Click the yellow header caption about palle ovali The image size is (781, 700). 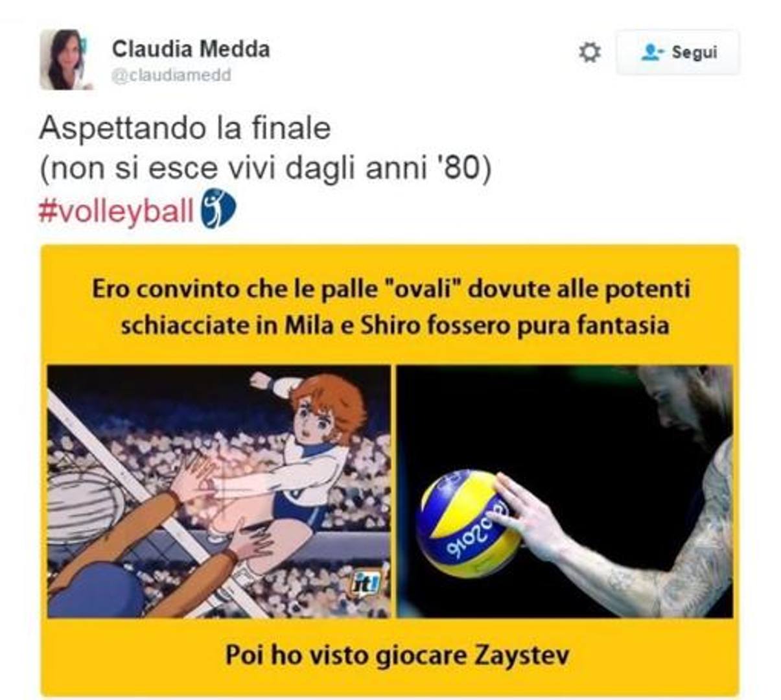[390, 306]
